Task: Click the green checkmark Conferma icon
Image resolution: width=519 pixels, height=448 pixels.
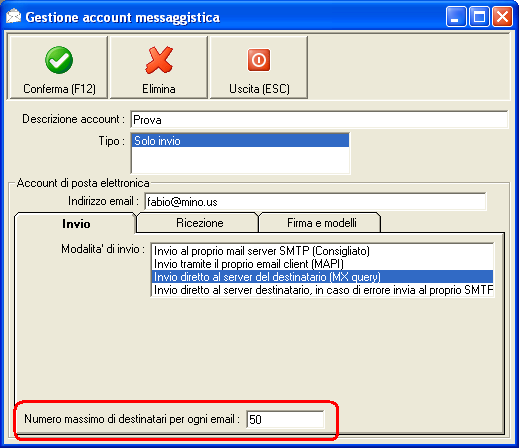Action: coord(59,60)
